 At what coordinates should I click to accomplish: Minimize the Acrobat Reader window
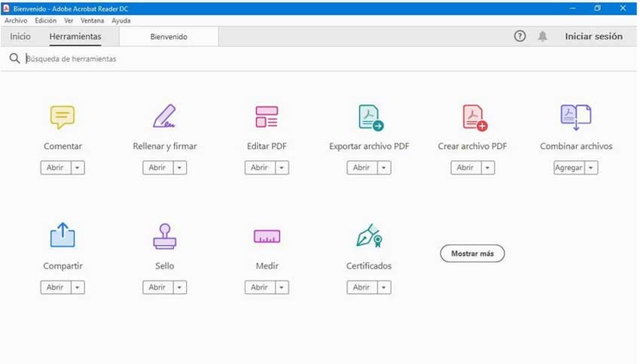573,8
